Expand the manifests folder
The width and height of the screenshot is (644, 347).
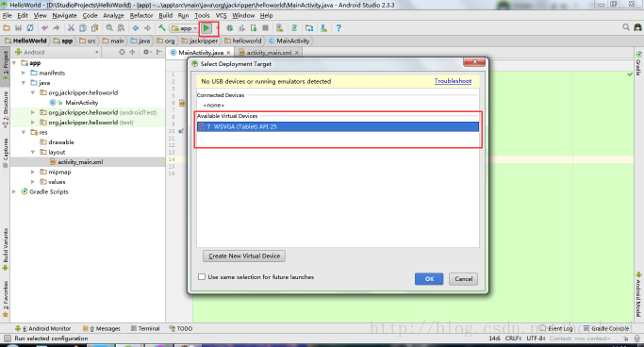tap(24, 73)
